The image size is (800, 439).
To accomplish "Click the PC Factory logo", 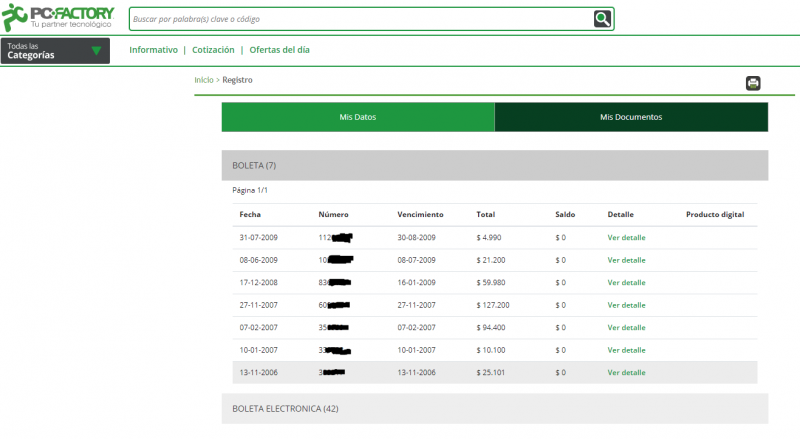I will 57,17.
